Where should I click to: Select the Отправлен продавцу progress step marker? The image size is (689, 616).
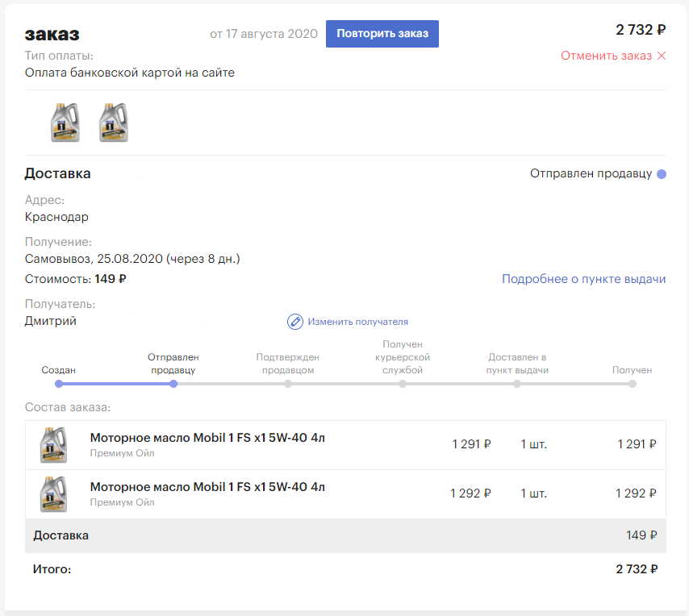[x=173, y=384]
